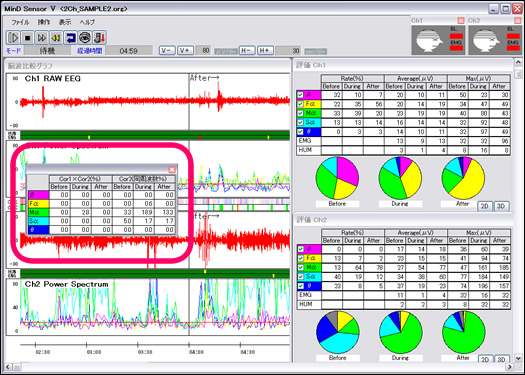Decrease vertical scale with V- button
The image size is (525, 375).
coord(167,51)
